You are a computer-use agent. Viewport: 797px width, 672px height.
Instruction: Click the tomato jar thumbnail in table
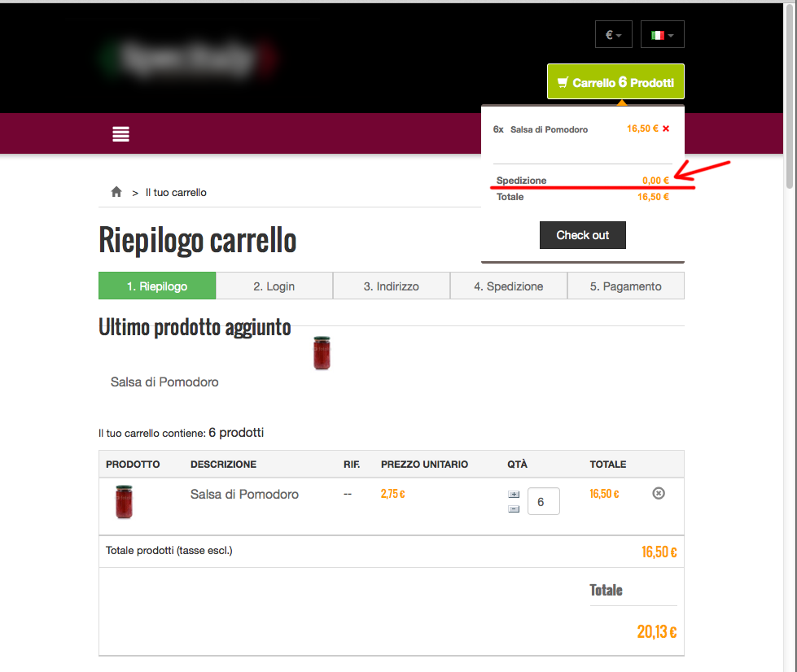(124, 502)
